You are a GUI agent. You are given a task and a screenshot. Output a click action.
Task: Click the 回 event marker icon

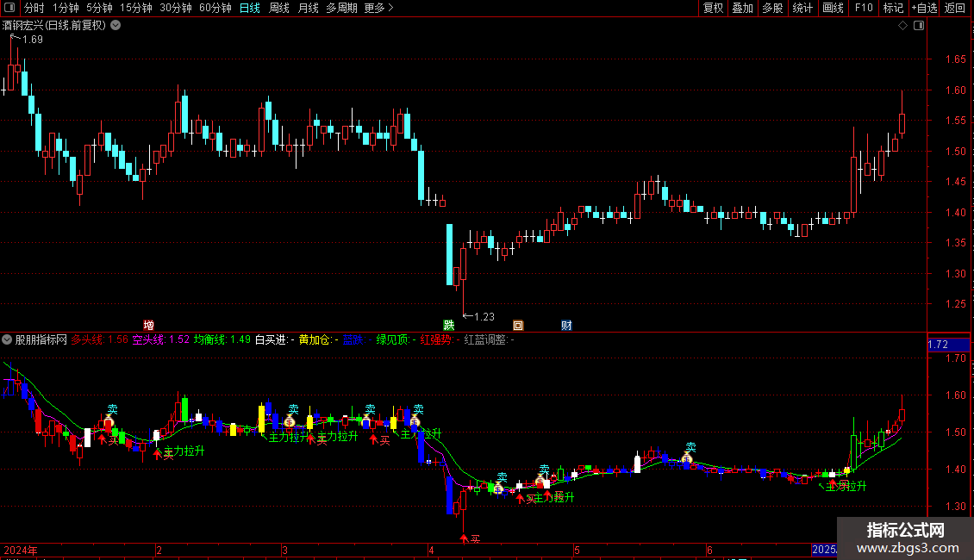coord(518,326)
